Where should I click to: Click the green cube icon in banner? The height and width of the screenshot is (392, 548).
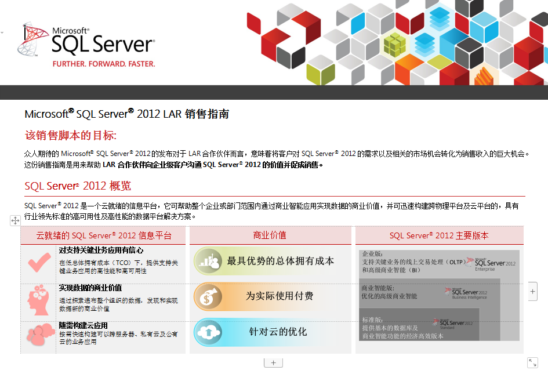point(397,43)
